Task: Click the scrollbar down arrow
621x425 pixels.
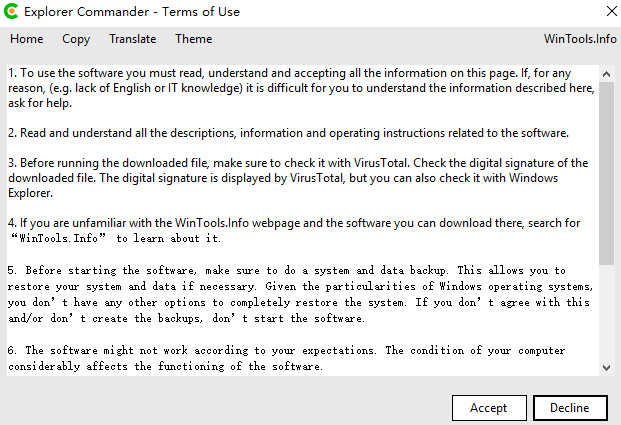Action: (606, 368)
